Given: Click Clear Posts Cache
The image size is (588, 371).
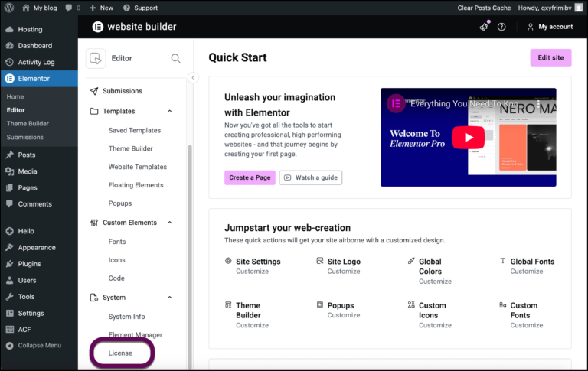Looking at the screenshot, I should 484,8.
